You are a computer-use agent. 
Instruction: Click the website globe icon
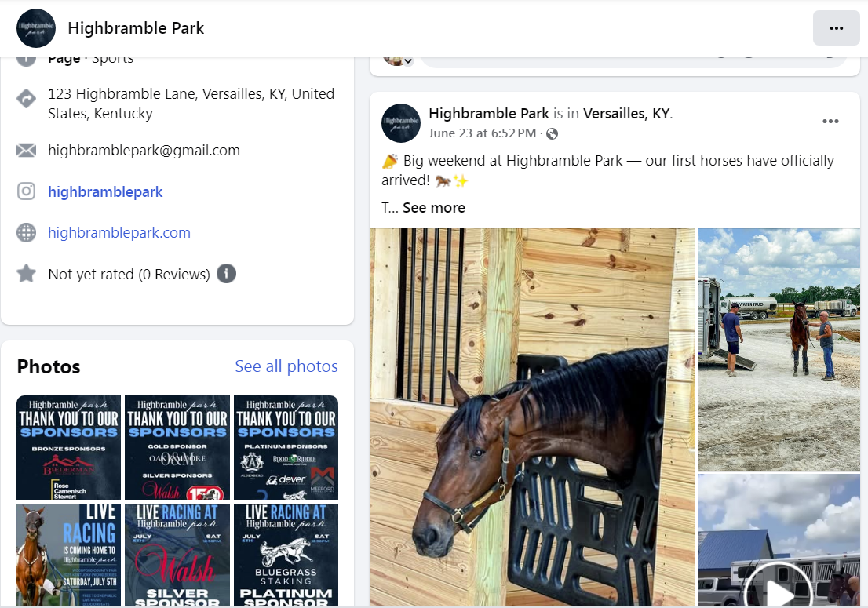[26, 232]
